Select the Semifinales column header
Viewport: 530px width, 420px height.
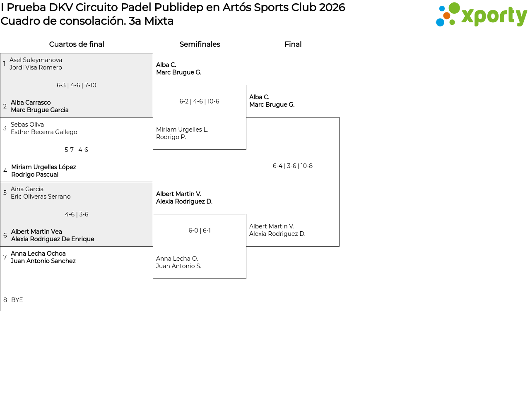(200, 44)
